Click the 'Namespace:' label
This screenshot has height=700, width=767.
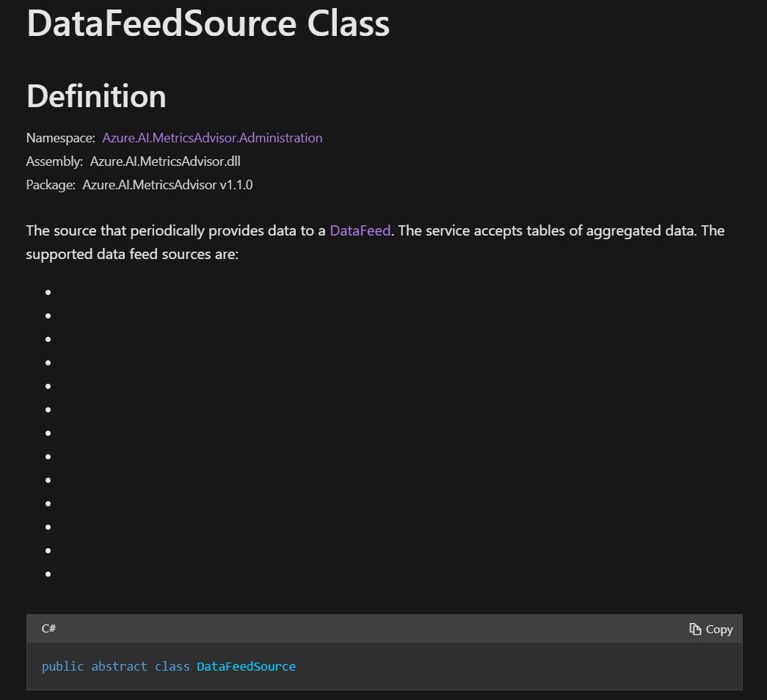click(x=61, y=138)
